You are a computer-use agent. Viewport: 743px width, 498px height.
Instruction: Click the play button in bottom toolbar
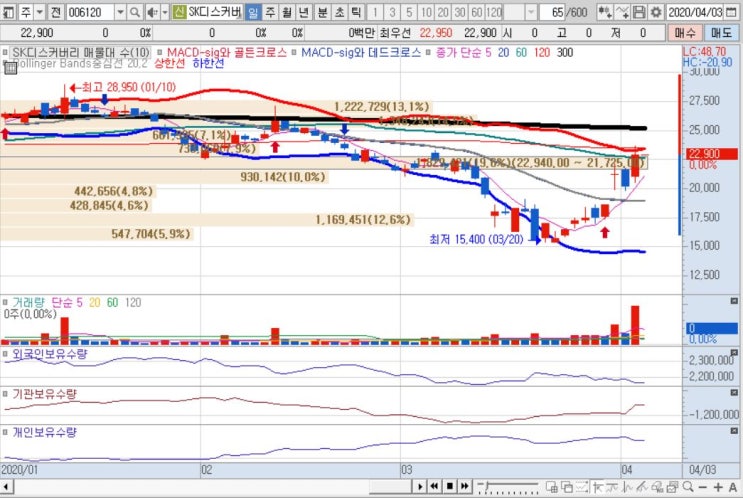click(420, 486)
